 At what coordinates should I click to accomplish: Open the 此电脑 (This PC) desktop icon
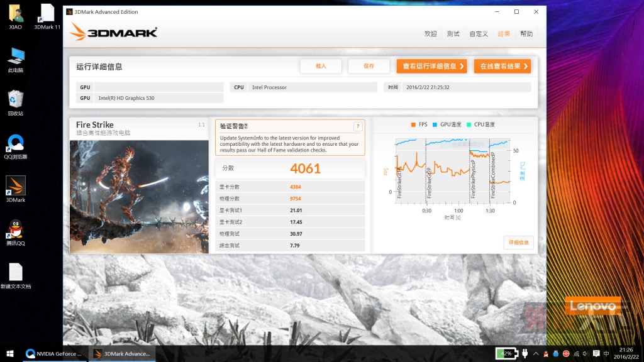click(16, 60)
